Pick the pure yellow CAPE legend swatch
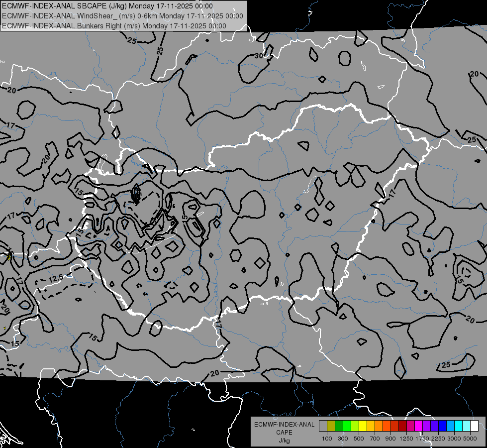 click(363, 426)
